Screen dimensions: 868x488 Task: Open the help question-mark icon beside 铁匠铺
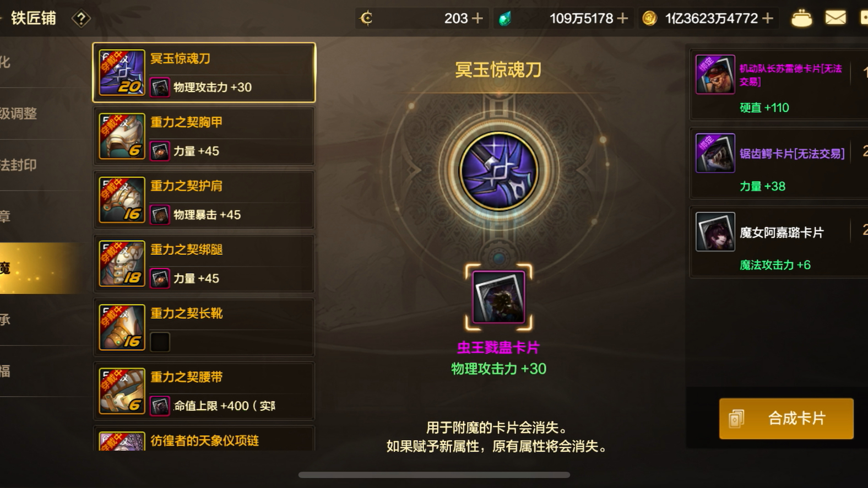(81, 19)
